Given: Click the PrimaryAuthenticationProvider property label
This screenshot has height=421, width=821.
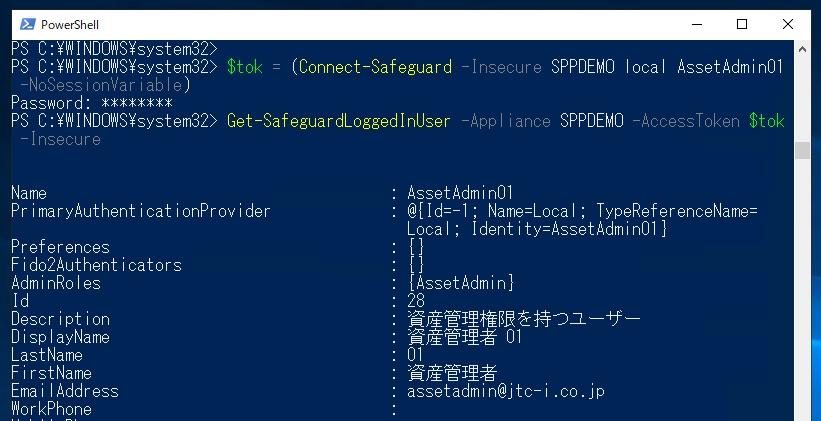Looking at the screenshot, I should pos(141,211).
